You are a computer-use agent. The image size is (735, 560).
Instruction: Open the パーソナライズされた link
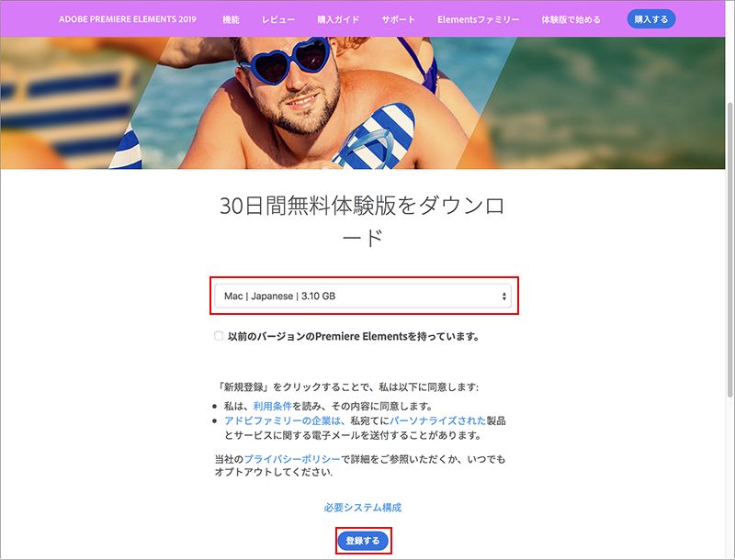pyautogui.click(x=438, y=420)
